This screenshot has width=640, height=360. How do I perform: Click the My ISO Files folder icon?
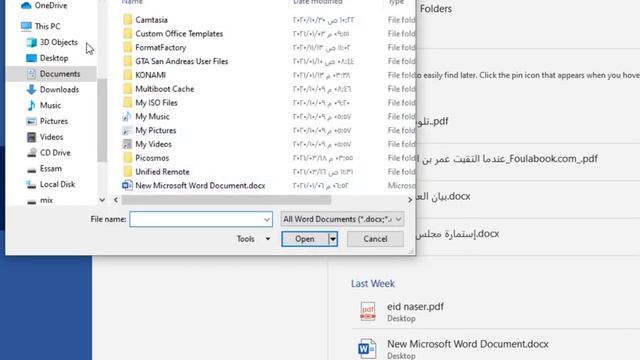128,103
